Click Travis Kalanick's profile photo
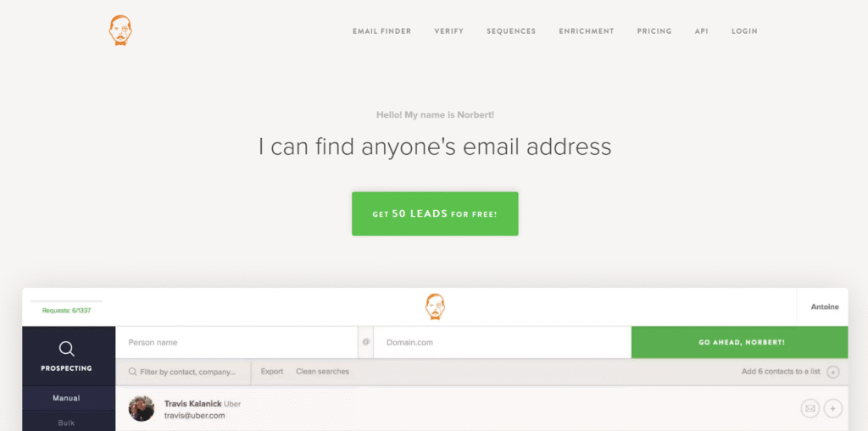The width and height of the screenshot is (868, 431). (142, 409)
